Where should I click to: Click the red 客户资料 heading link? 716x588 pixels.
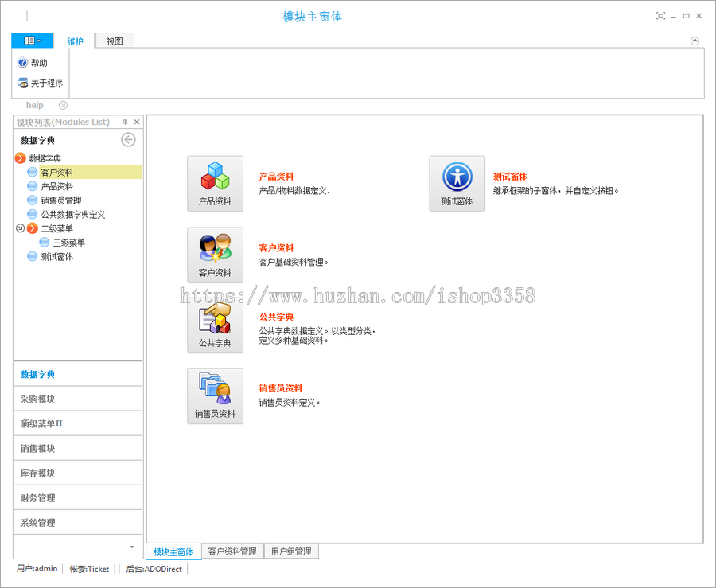(276, 248)
